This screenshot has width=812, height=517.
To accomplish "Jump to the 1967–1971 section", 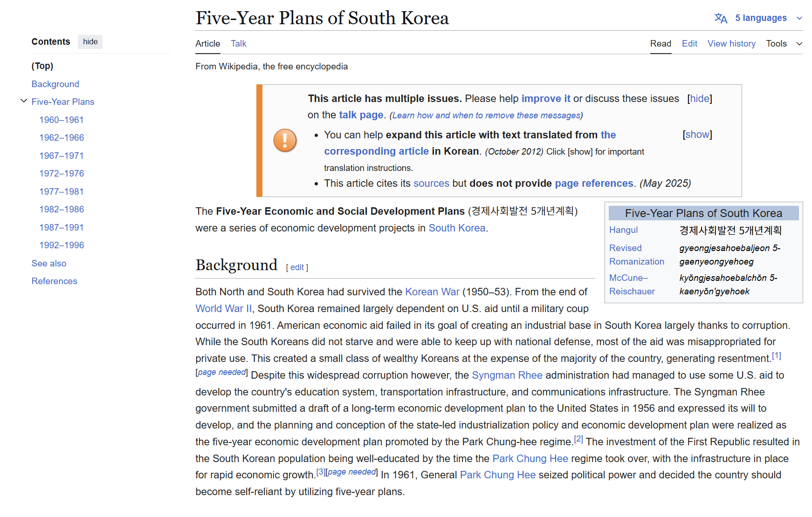I will tap(62, 156).
